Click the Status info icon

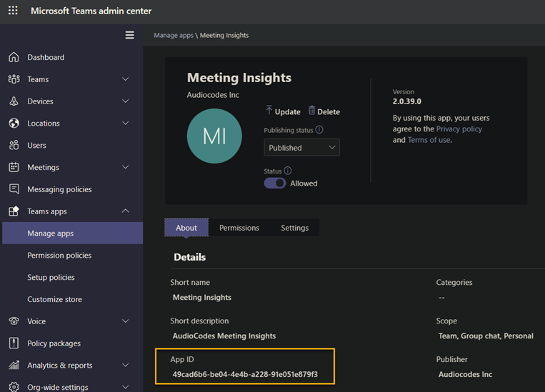click(x=288, y=171)
